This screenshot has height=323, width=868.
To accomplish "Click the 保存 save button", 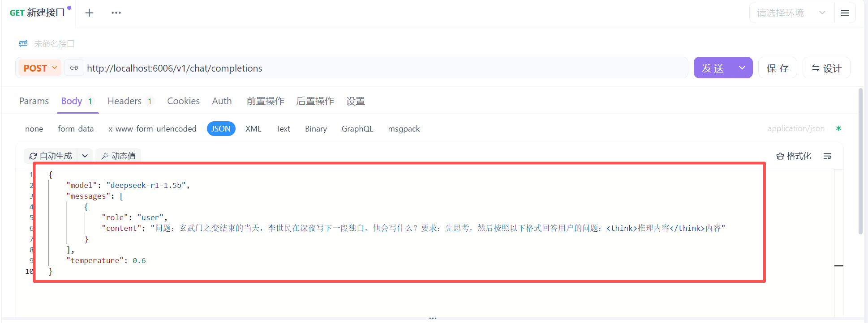I will click(x=777, y=68).
